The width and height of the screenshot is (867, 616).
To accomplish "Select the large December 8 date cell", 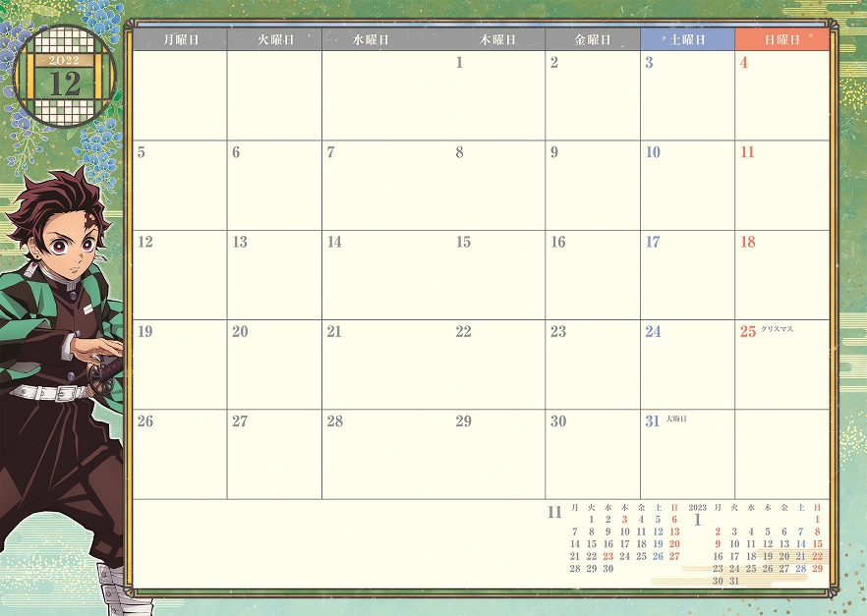I will (x=497, y=185).
